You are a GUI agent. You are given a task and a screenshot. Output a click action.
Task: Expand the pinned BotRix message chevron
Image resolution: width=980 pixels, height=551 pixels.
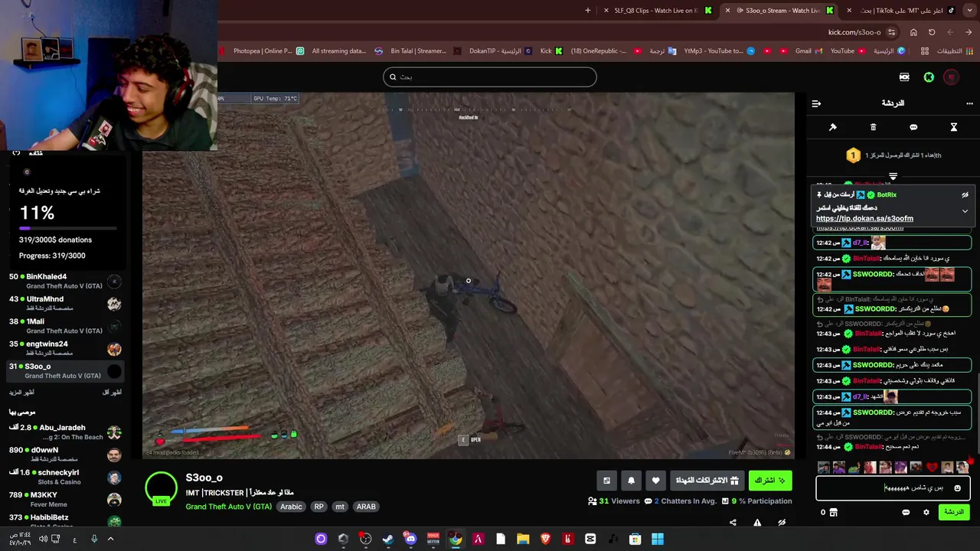(x=965, y=211)
